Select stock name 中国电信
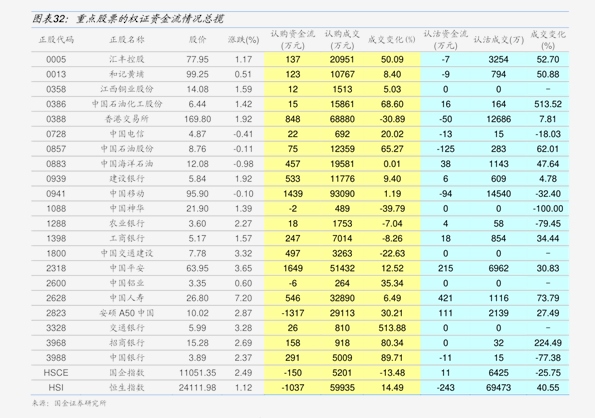This screenshot has width=595, height=418. coord(127,134)
